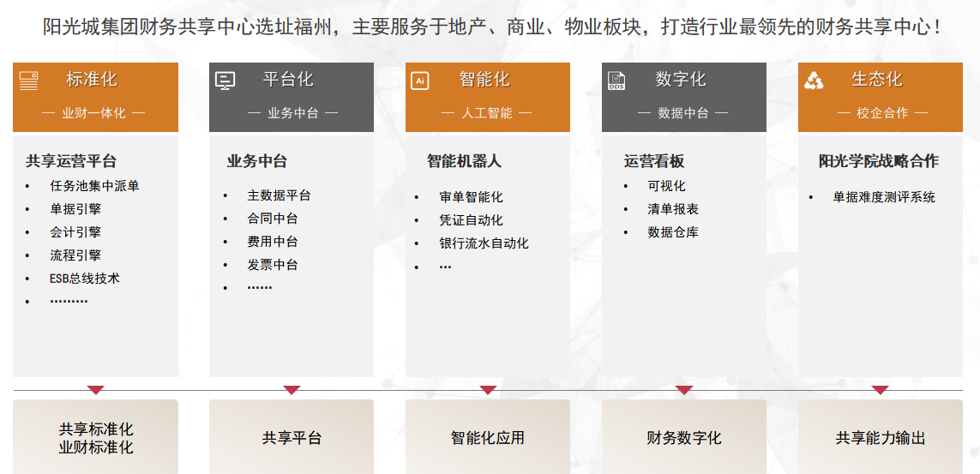Select the 主数据平台 bullet item

click(x=279, y=195)
